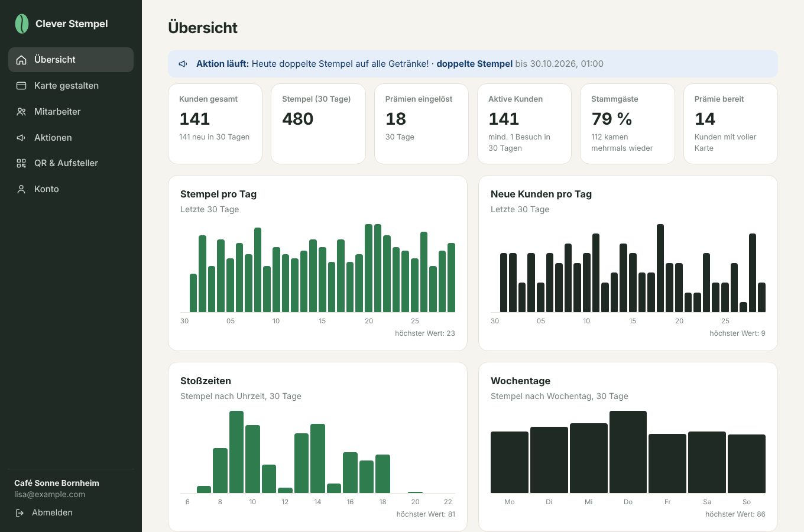Click the Café Sonne Bornheim account name
The image size is (804, 532).
click(57, 483)
